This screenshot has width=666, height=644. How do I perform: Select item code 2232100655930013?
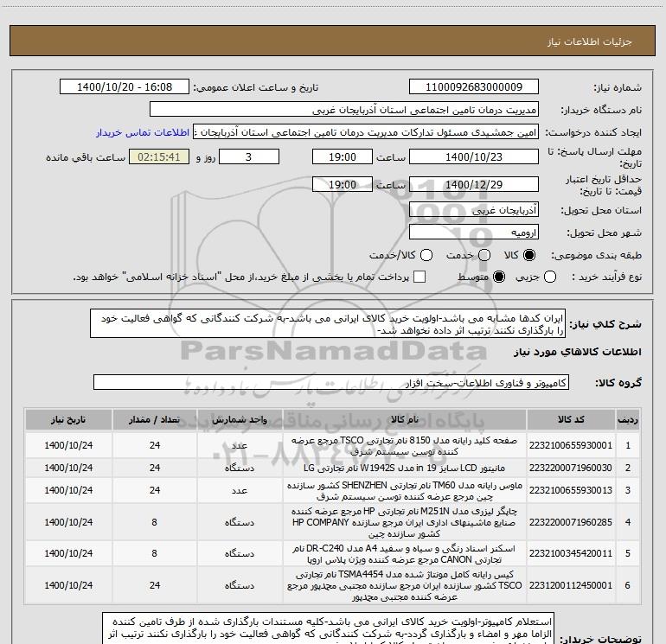coord(571,490)
